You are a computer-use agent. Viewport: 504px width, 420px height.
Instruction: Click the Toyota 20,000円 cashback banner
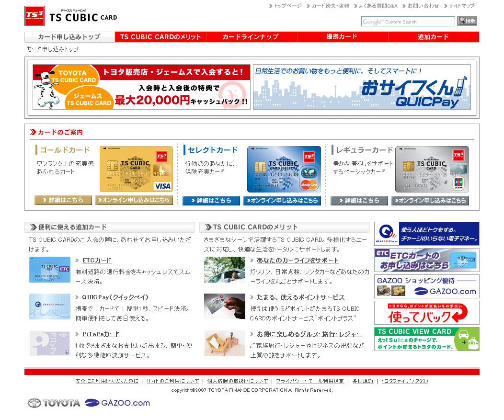tap(141, 87)
